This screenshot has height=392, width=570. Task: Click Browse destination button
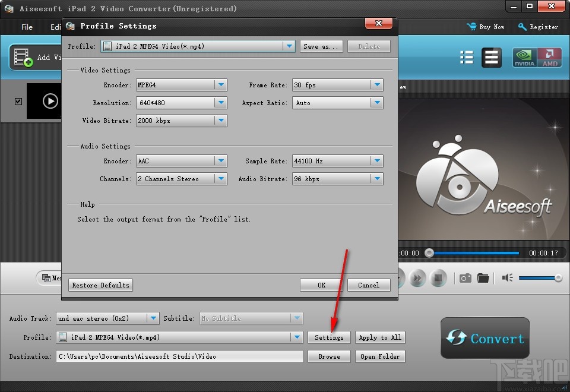[329, 356]
